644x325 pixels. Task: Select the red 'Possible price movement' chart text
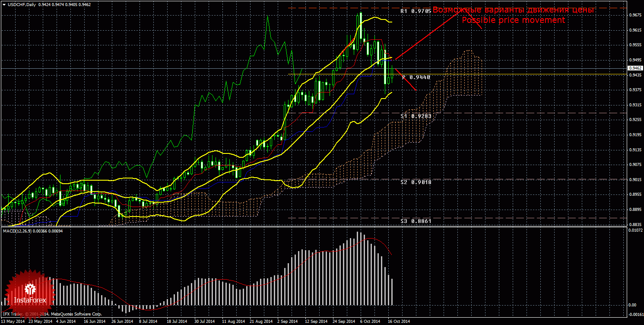(x=513, y=20)
